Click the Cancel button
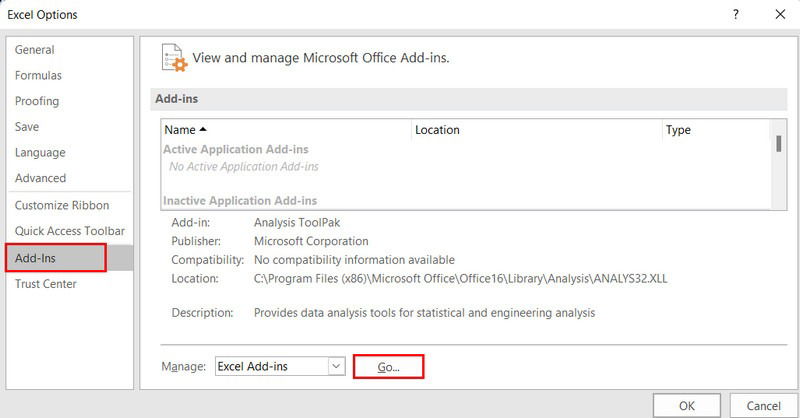 point(763,406)
